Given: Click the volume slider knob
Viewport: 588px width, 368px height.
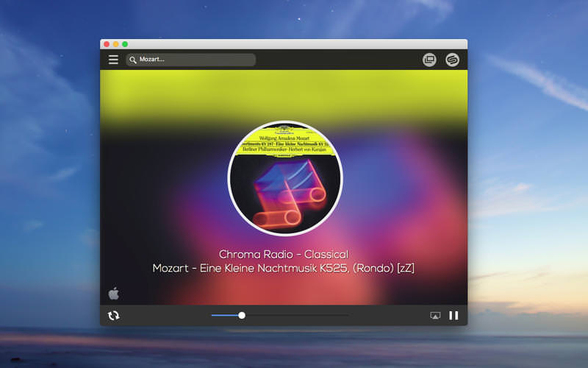Looking at the screenshot, I should point(242,316).
